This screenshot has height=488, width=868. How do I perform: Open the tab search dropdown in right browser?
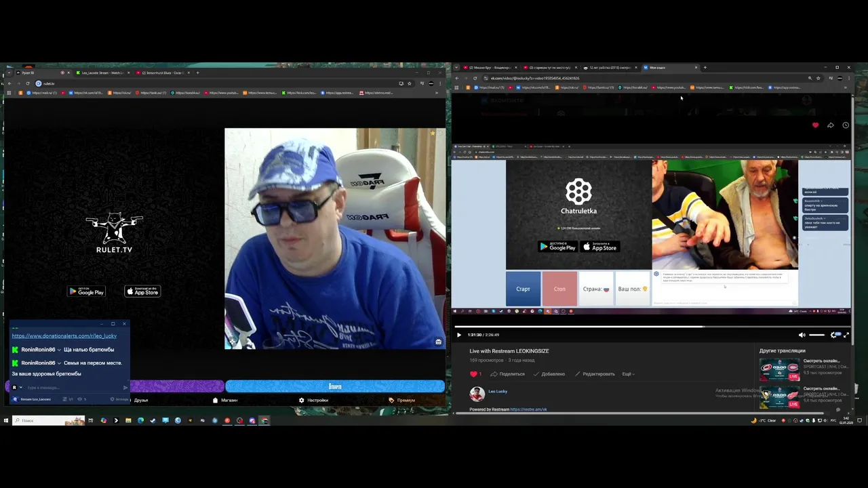[456, 68]
